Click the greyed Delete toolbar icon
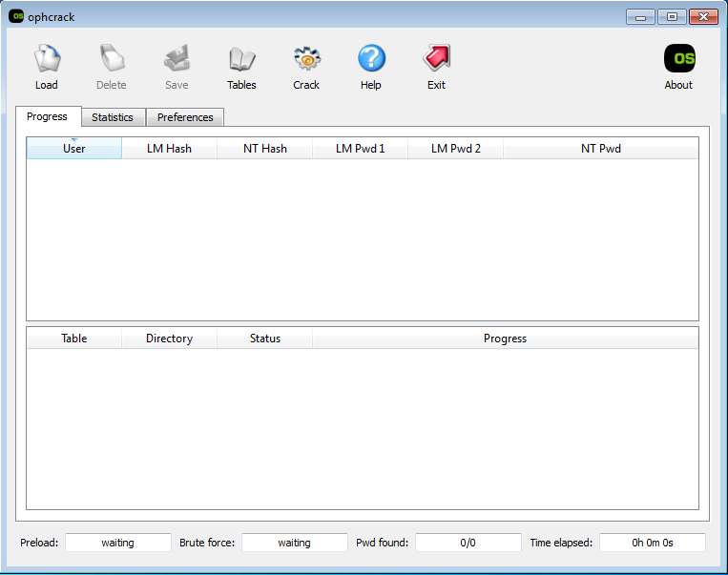 (112, 58)
